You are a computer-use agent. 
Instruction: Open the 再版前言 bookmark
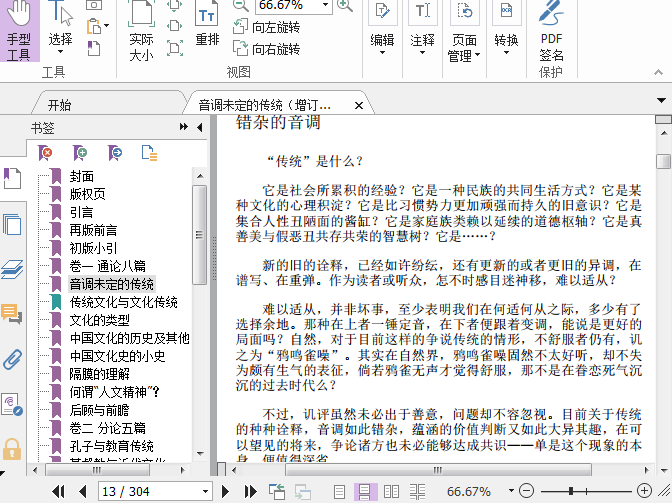coord(93,230)
